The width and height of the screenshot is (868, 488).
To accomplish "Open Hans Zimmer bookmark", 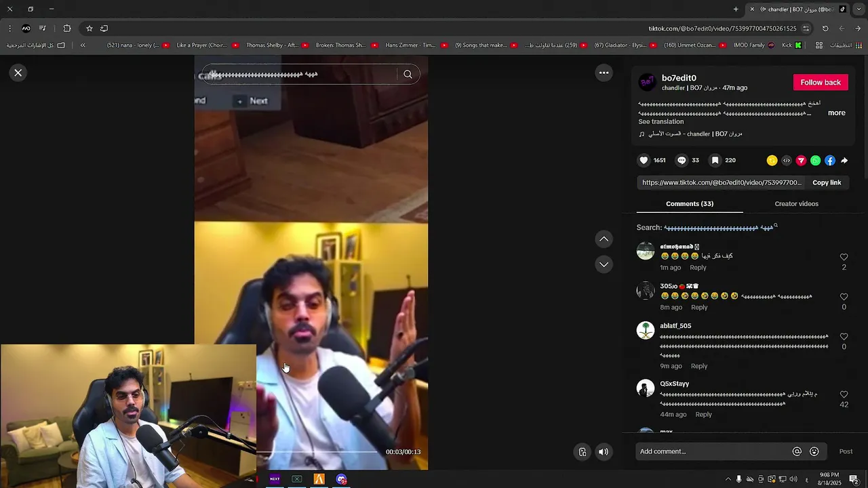I will (416, 45).
